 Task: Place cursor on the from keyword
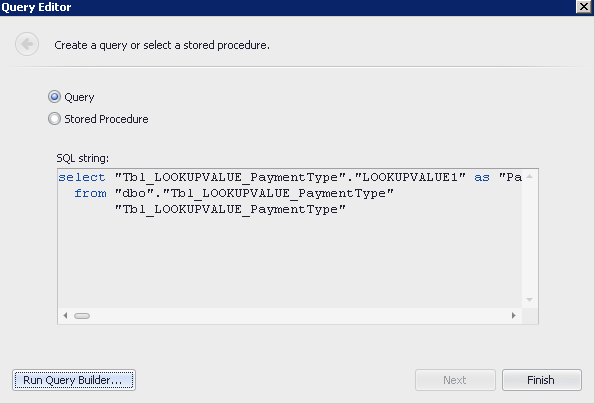pos(90,193)
